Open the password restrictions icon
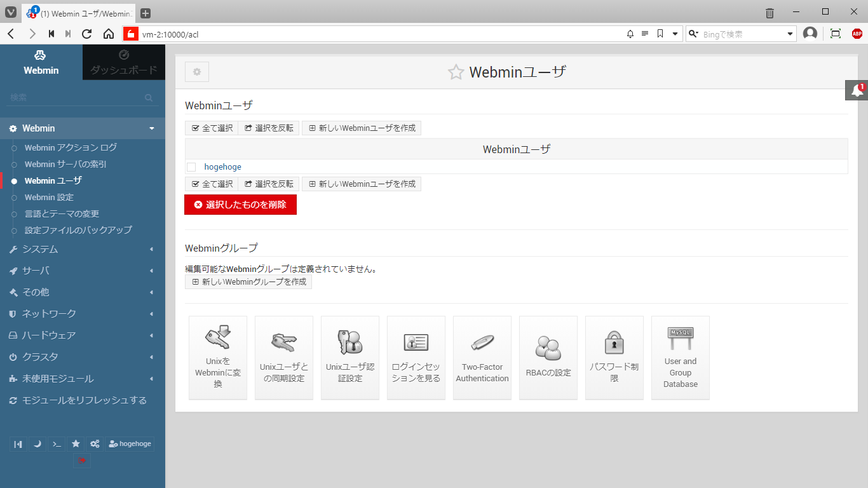Screen dimensions: 868x488 (614, 358)
